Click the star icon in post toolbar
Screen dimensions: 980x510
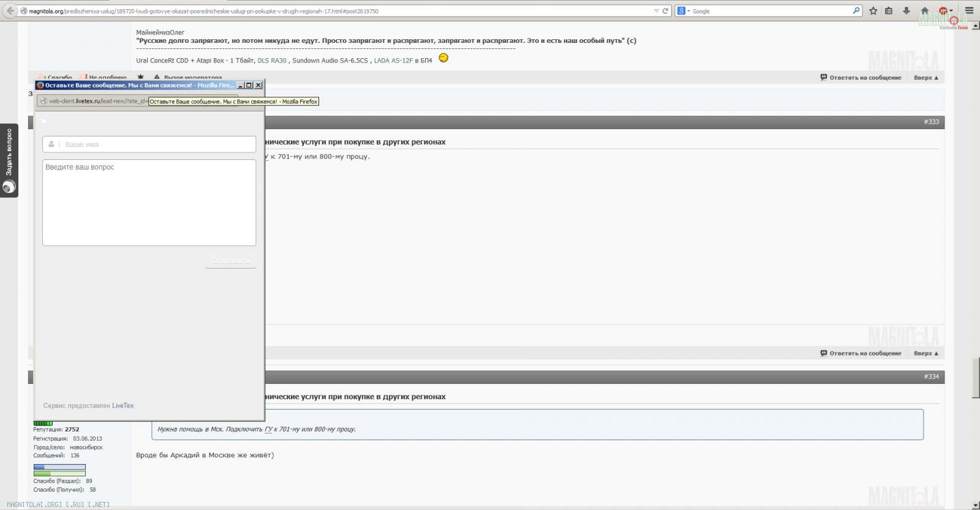140,77
